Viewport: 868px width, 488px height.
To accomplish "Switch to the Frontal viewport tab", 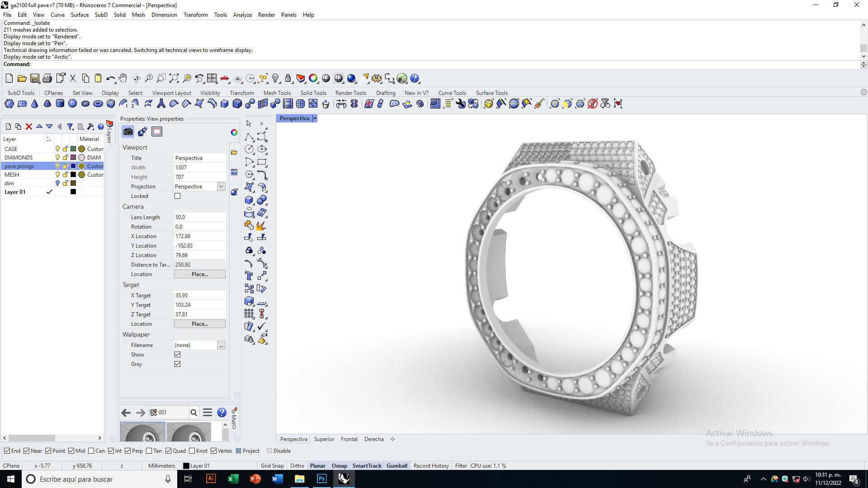I will point(349,439).
